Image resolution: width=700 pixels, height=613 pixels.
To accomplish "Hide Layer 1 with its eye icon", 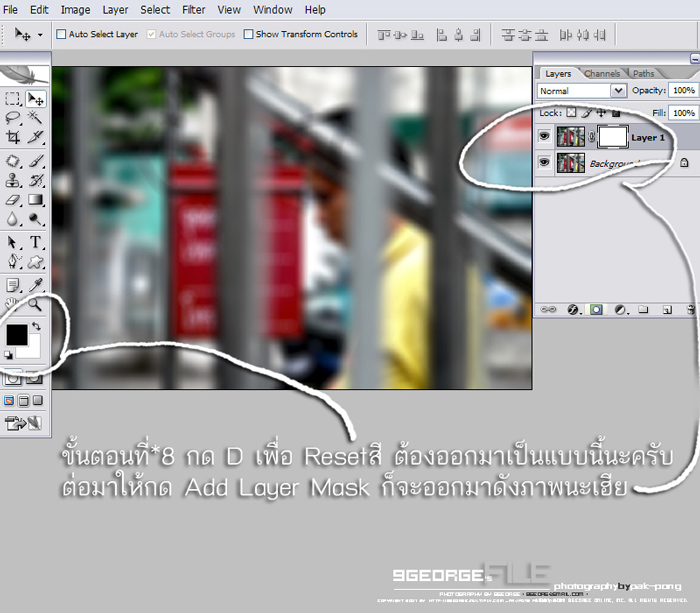I will coord(544,136).
